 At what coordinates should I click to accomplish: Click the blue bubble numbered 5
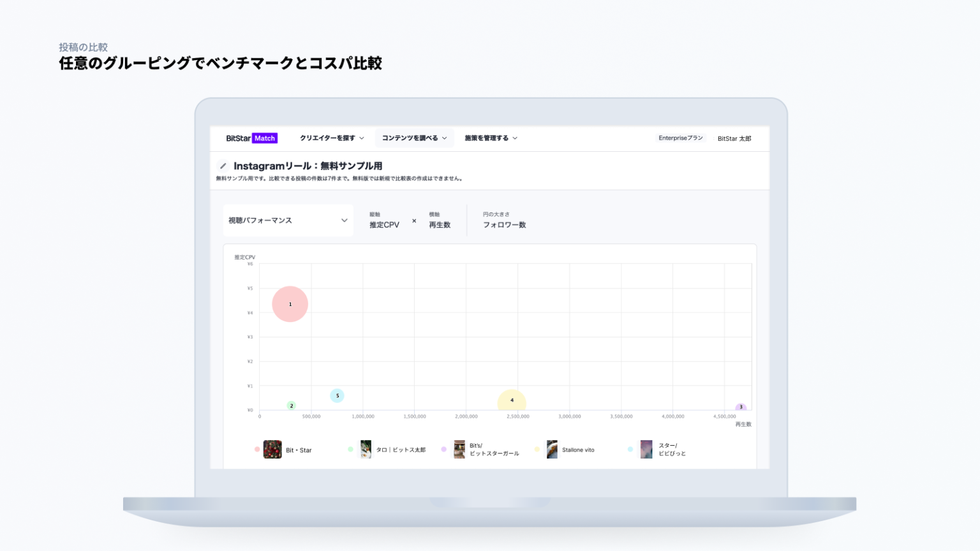[x=337, y=396]
